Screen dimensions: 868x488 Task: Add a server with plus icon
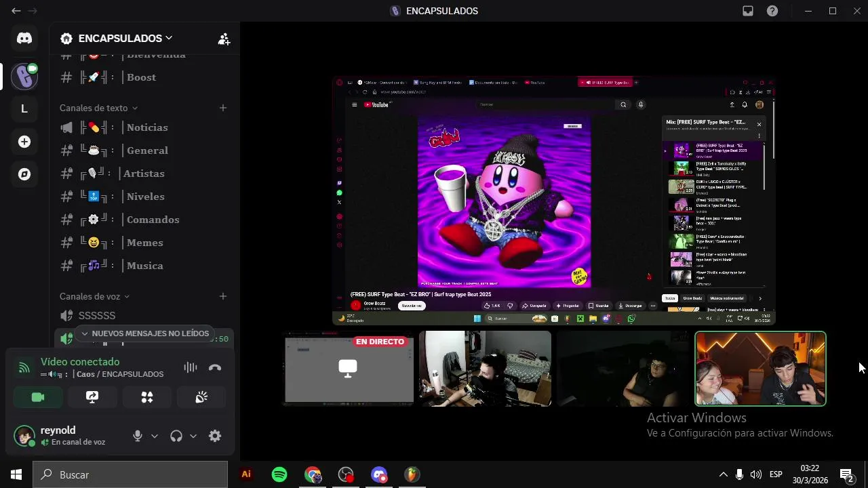tap(24, 142)
